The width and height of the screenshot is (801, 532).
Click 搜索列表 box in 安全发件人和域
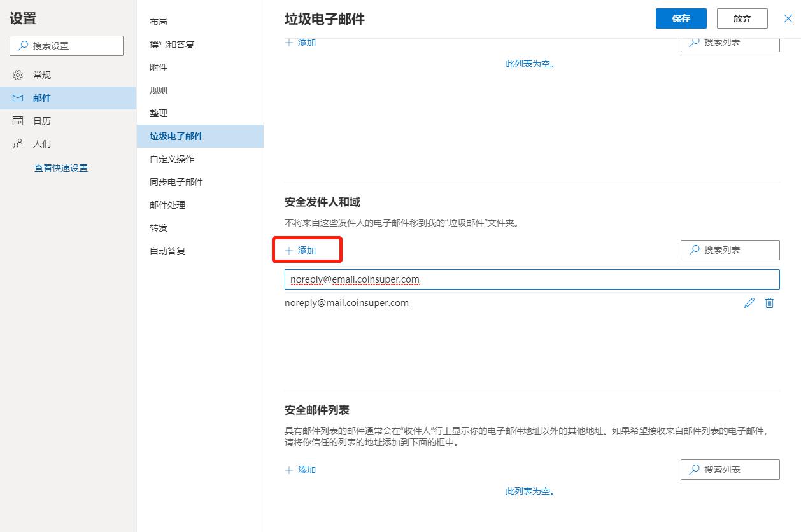pos(730,250)
